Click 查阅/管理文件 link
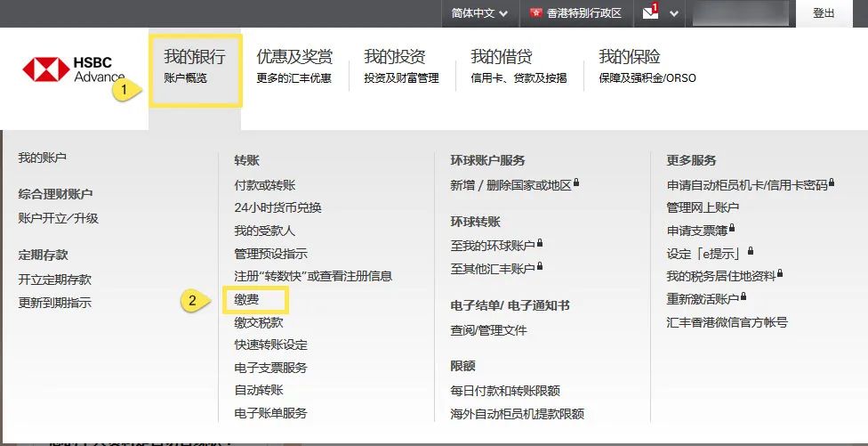 [488, 331]
